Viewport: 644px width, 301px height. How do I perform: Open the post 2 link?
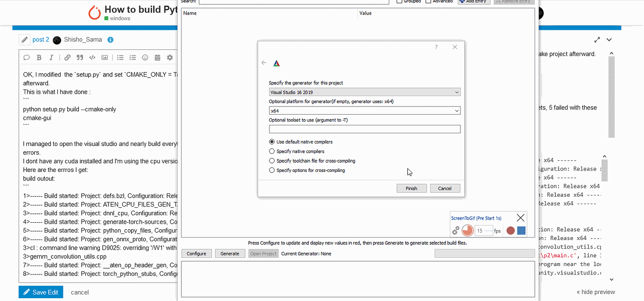[41, 40]
